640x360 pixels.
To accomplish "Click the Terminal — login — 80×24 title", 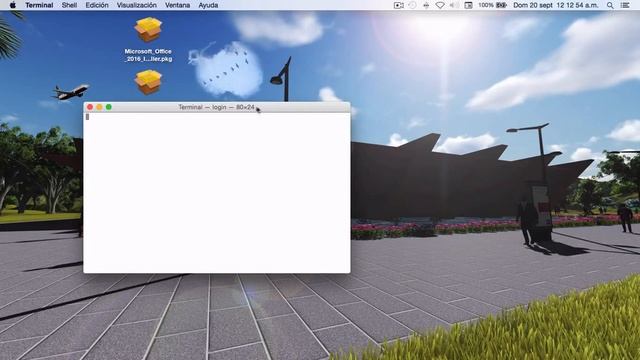I will [216, 107].
